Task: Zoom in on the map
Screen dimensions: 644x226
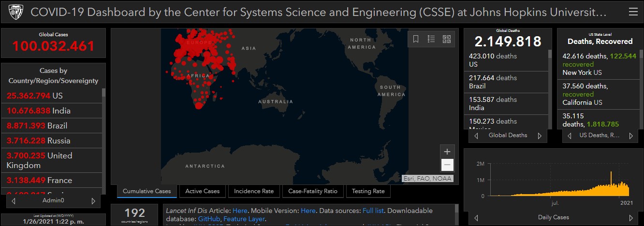Action: (x=447, y=151)
